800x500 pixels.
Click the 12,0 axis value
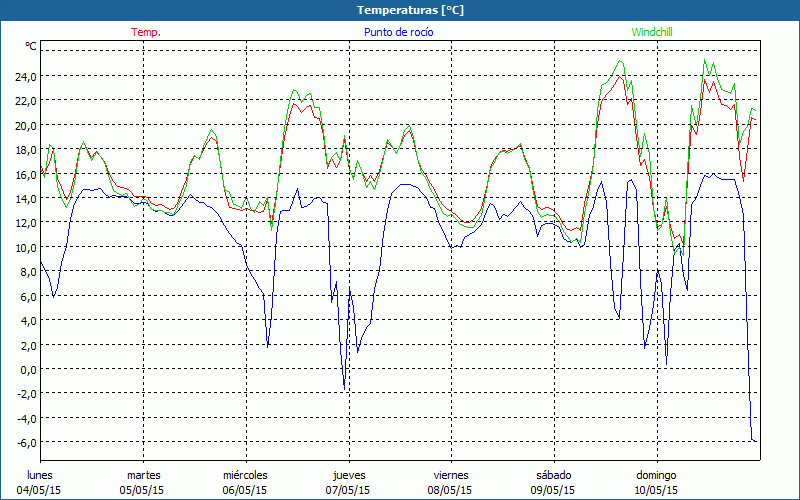pyautogui.click(x=26, y=223)
